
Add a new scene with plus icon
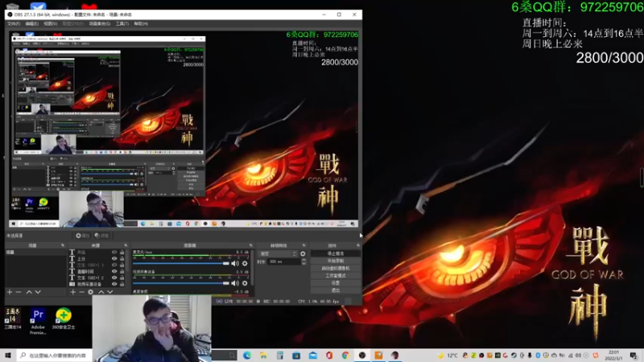point(10,292)
